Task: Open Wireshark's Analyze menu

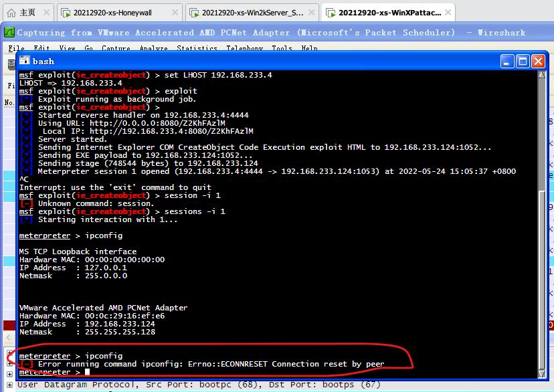Action: 153,48
